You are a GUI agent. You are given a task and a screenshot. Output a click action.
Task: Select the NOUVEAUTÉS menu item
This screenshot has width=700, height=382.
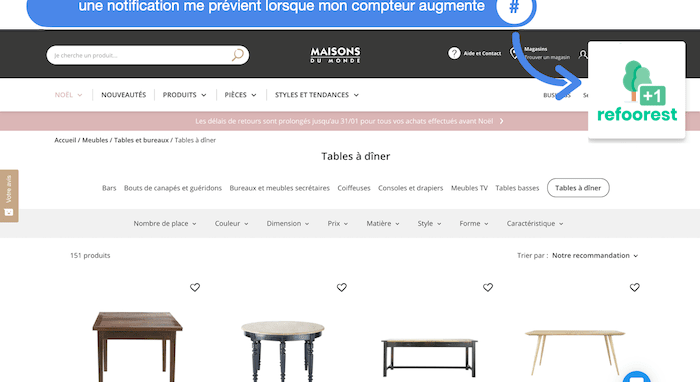coord(124,95)
